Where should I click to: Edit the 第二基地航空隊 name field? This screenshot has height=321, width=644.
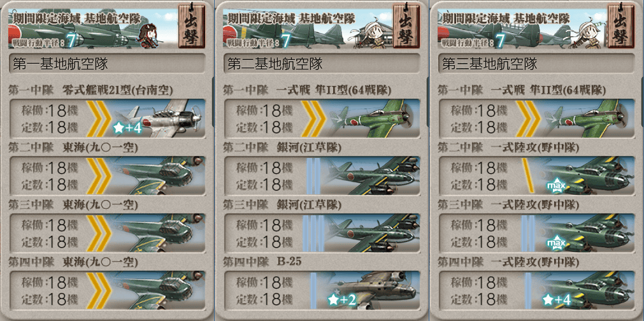click(x=322, y=64)
